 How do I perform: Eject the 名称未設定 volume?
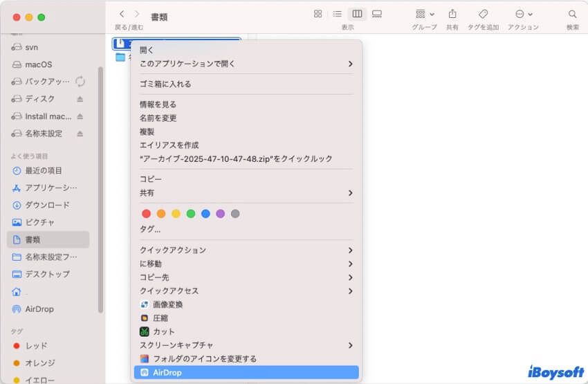[80, 134]
